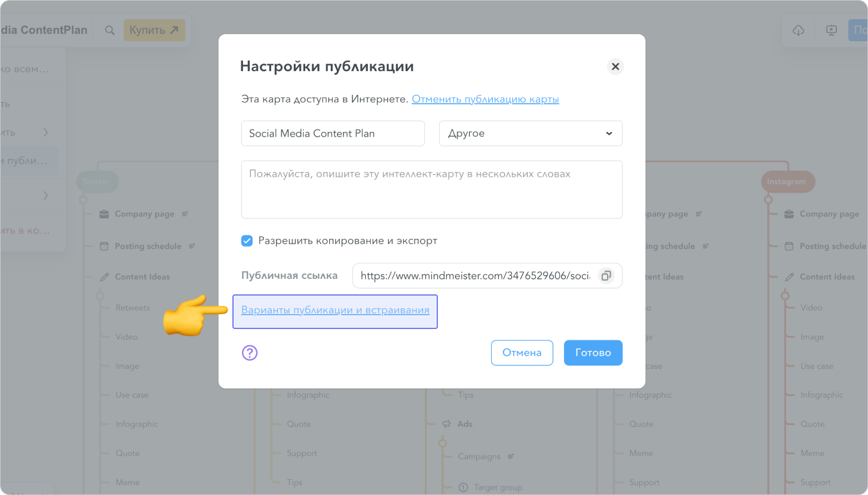
Task: Click the 'Купить' buy button
Action: pos(154,30)
